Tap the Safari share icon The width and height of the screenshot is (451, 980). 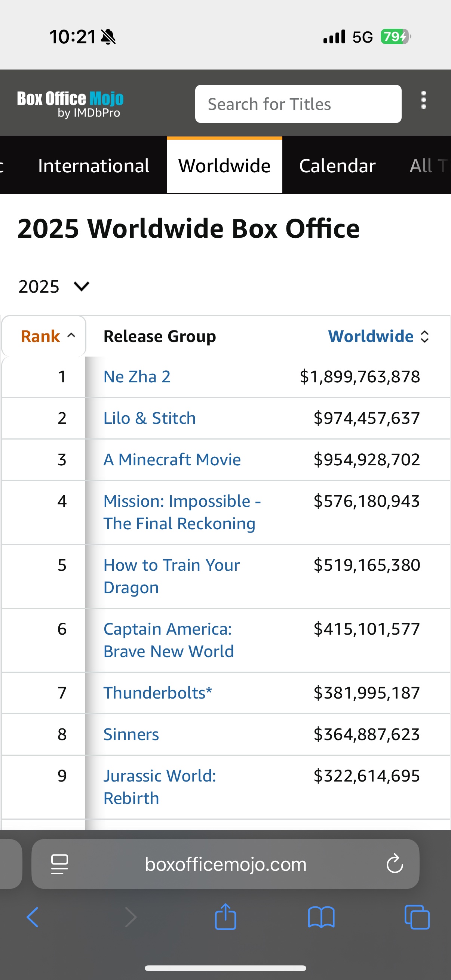click(x=225, y=916)
